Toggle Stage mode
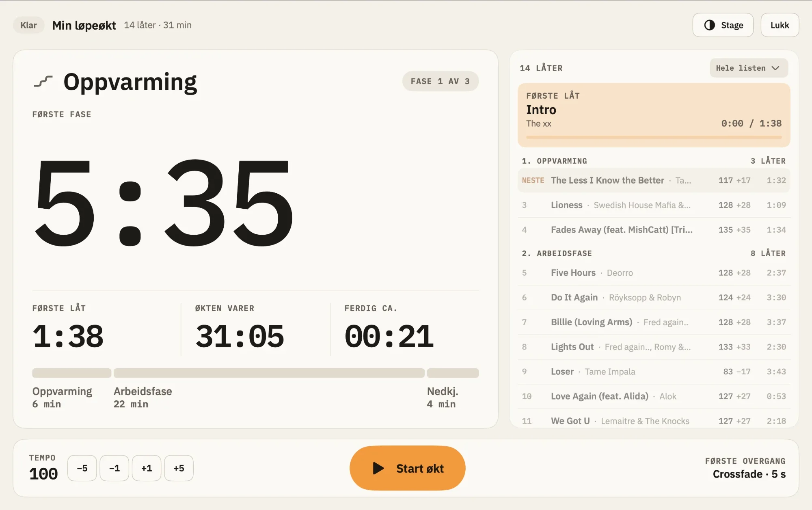The image size is (812, 510). coord(723,25)
